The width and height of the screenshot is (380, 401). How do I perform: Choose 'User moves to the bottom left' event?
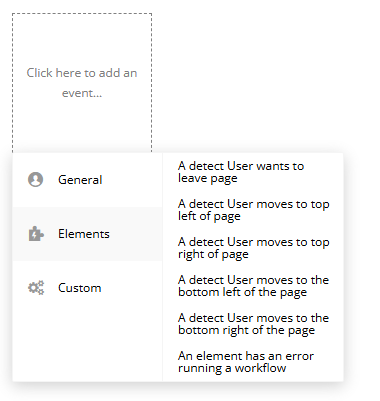click(253, 286)
